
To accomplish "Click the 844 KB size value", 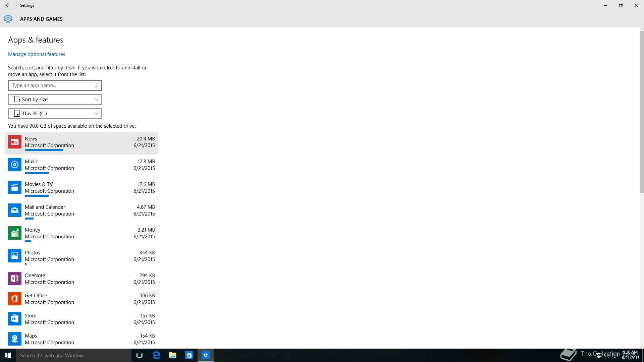I will pos(147,253).
